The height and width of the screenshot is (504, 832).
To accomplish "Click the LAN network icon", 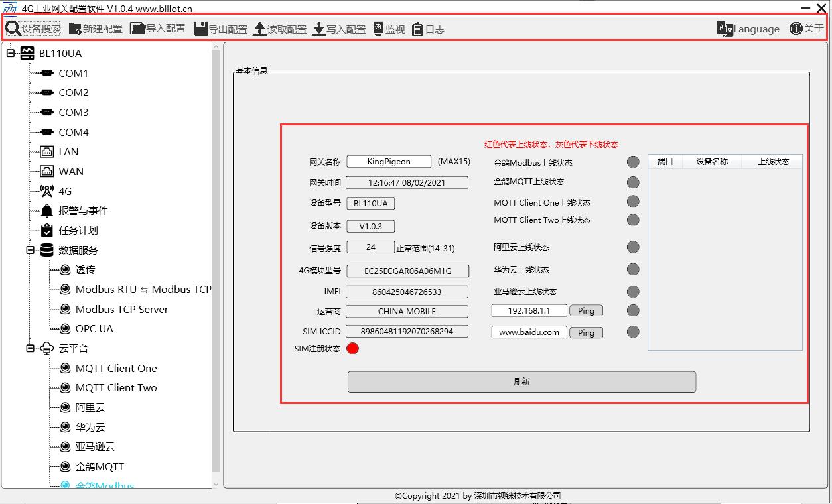I will tap(46, 152).
